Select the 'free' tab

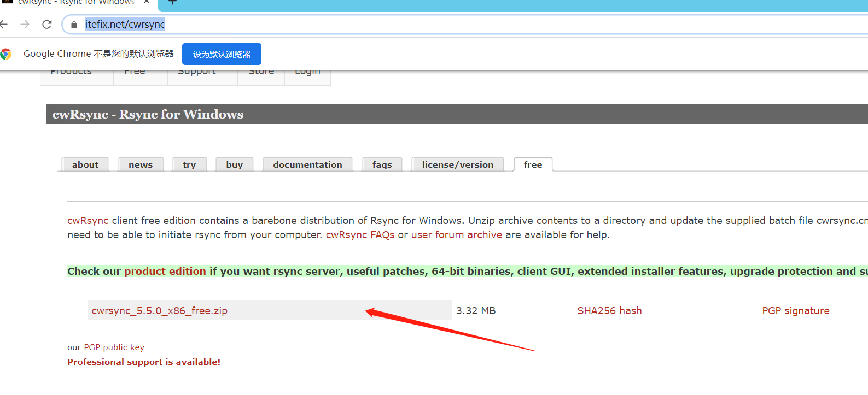tap(533, 164)
